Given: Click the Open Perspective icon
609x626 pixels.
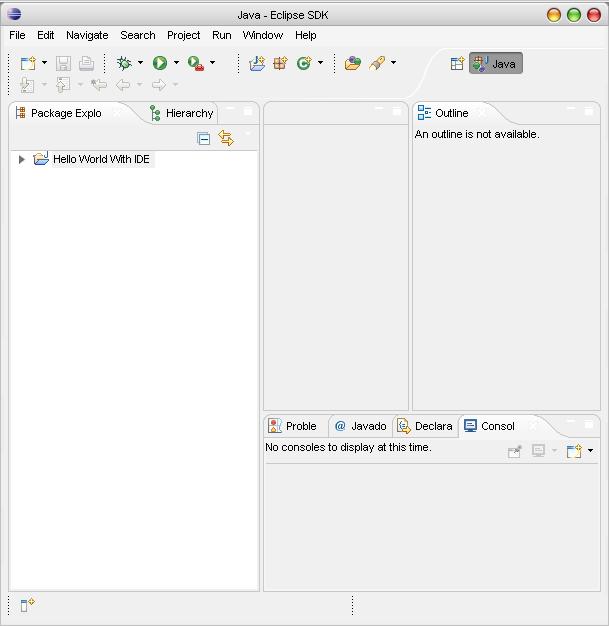Looking at the screenshot, I should 457,63.
